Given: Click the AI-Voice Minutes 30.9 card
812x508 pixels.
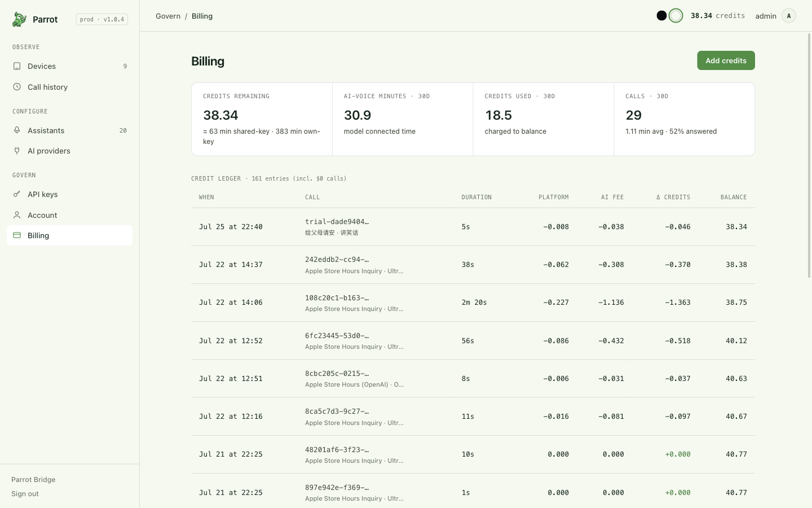Looking at the screenshot, I should point(403,119).
